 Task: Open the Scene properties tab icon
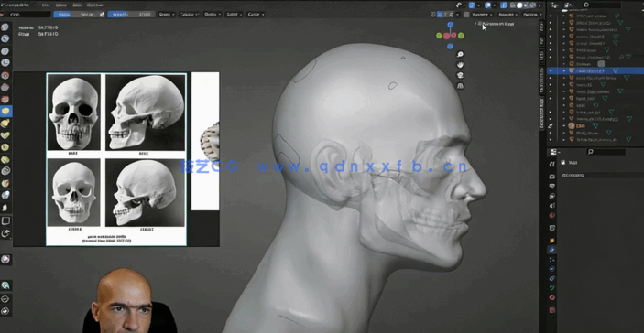[x=552, y=206]
